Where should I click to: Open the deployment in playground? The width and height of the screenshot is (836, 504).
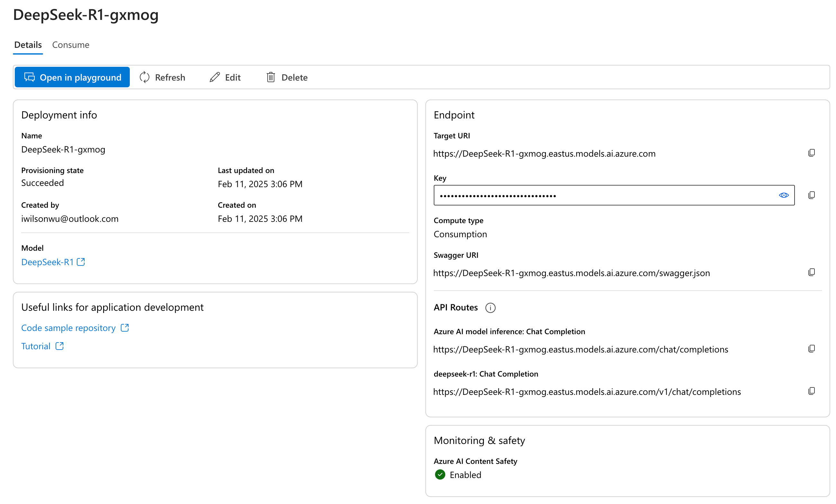point(72,77)
